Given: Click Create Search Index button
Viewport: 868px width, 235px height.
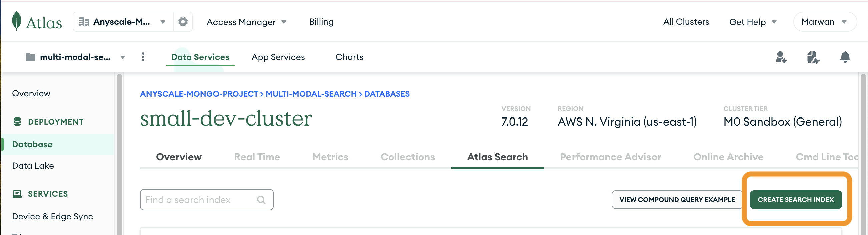Looking at the screenshot, I should point(796,200).
